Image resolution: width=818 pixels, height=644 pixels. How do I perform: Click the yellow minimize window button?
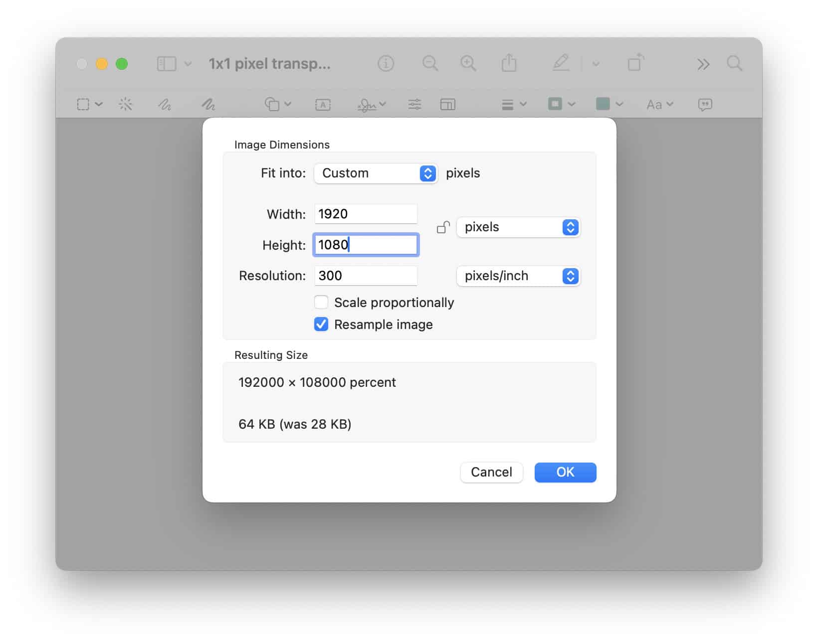point(102,64)
